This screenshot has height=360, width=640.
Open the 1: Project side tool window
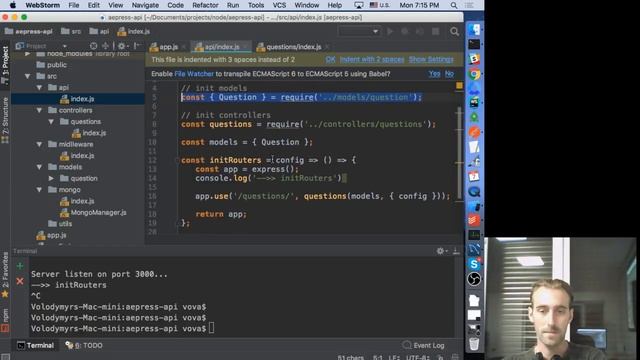(x=5, y=65)
